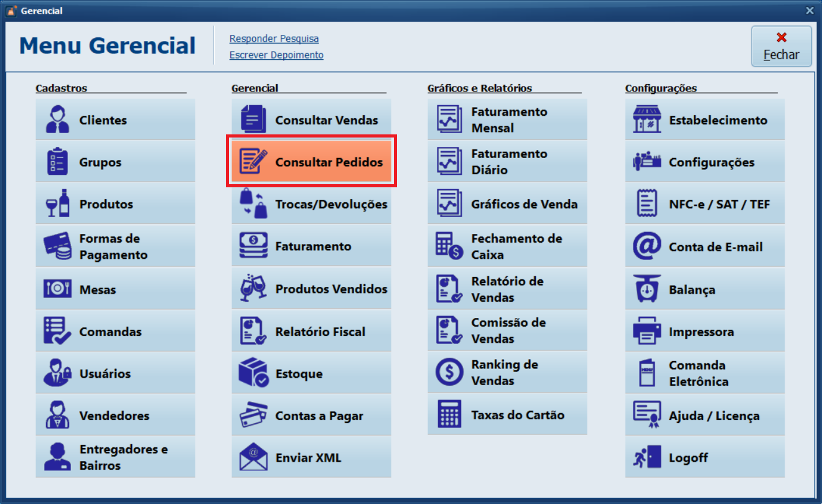Click the Conta de E-mail @ icon
This screenshot has width=822, height=504.
pos(647,246)
